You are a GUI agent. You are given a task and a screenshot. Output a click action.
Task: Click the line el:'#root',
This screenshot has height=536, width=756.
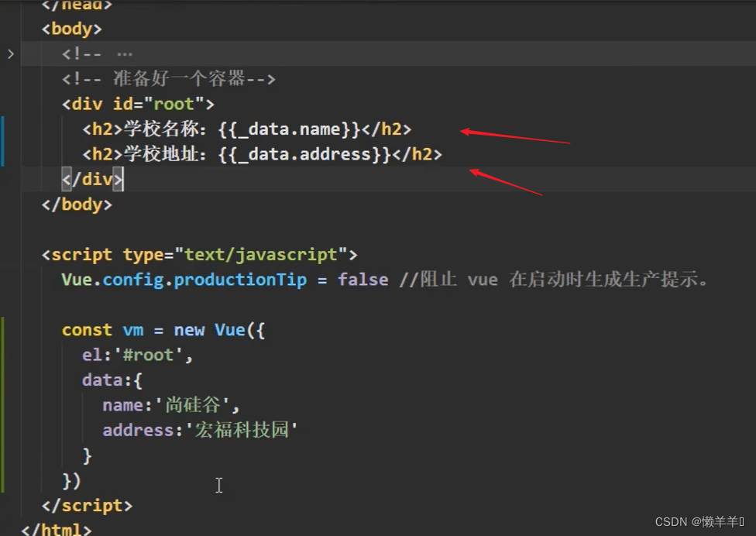tap(137, 356)
